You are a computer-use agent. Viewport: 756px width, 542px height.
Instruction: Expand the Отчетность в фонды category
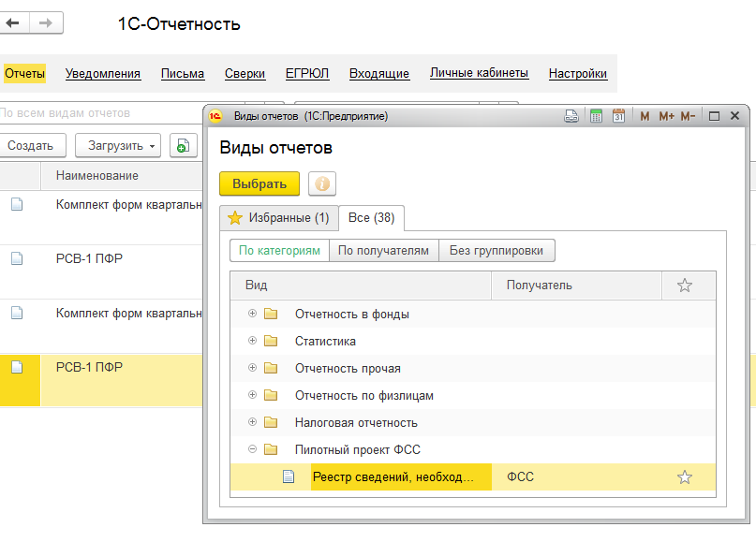coord(252,314)
